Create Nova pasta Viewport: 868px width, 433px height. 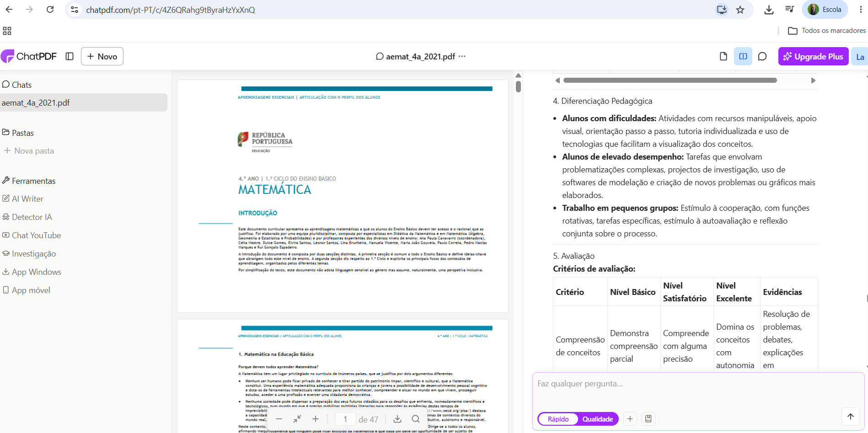[29, 150]
